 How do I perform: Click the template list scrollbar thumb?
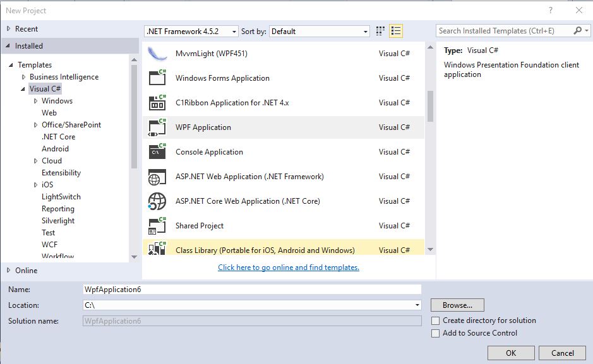[x=430, y=106]
